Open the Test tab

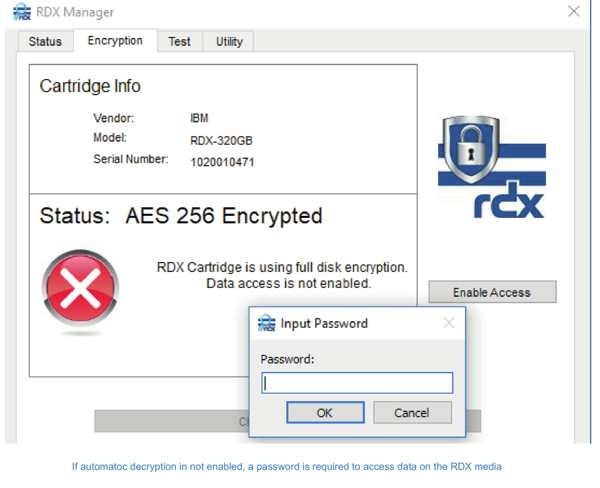pos(179,41)
